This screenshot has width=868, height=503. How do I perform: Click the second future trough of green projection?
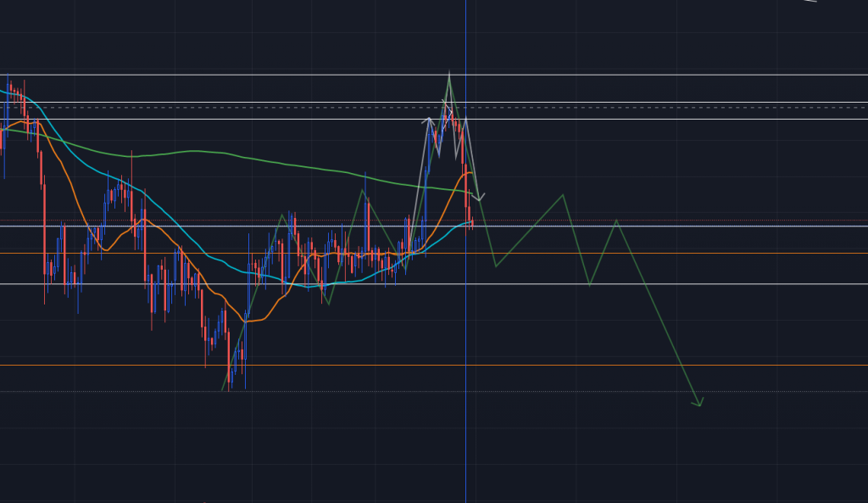click(x=590, y=285)
